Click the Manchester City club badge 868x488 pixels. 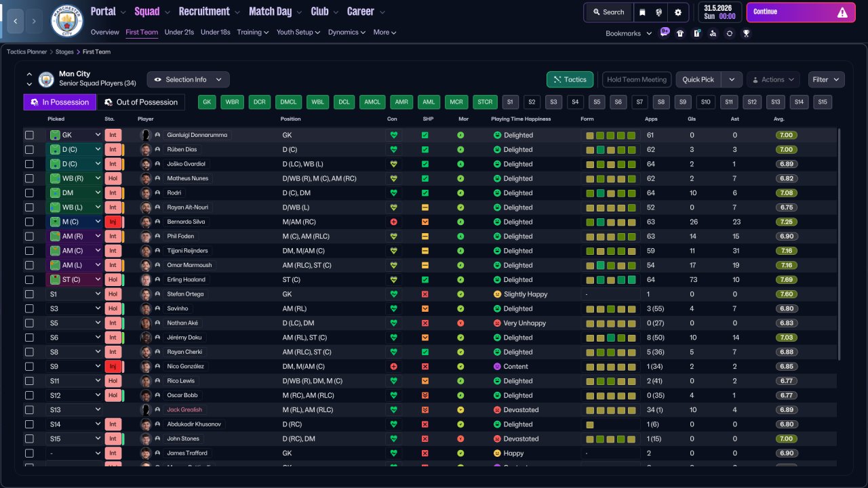[67, 21]
